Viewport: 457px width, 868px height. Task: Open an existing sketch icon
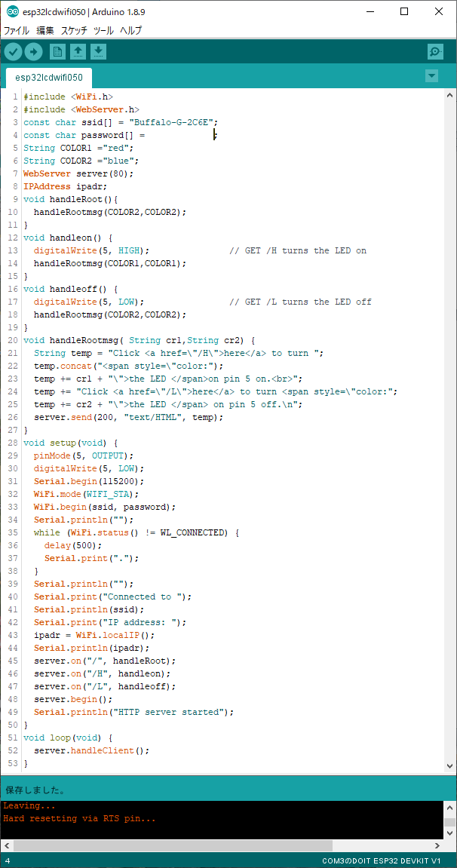78,51
